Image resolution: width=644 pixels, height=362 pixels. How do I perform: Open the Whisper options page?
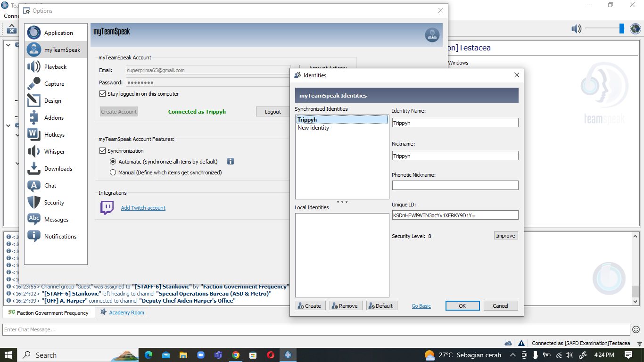tap(56, 151)
